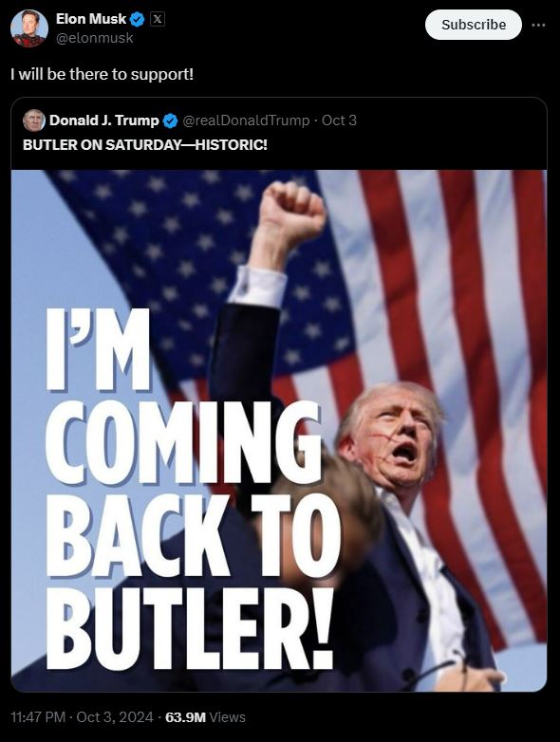Open Donald J. Trump's name in quoted post

coord(104,121)
